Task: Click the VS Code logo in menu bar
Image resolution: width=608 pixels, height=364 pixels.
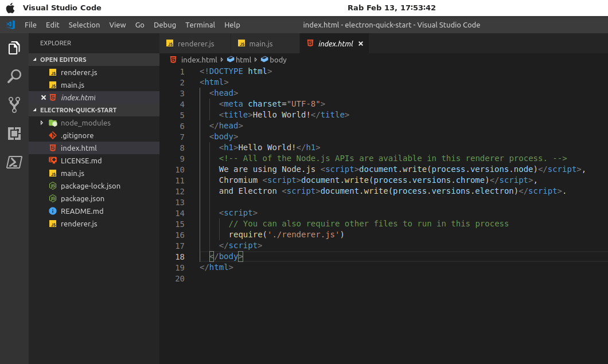Action: pos(10,25)
